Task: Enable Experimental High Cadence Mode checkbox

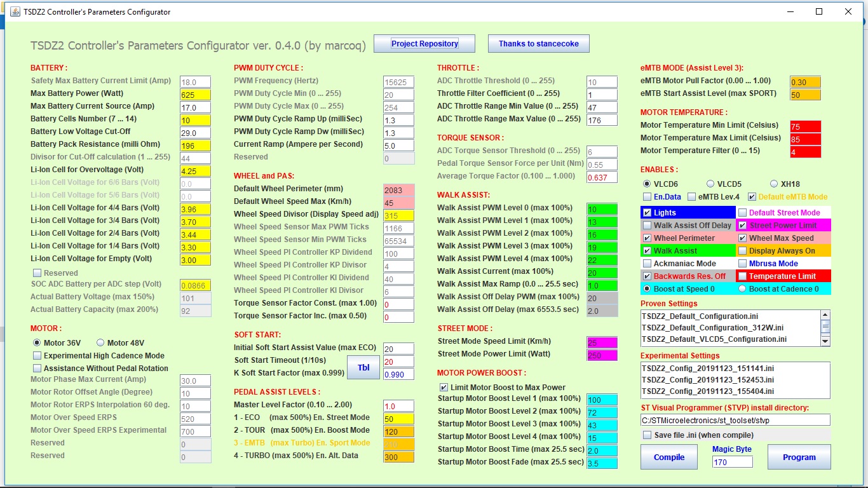Action: tap(37, 356)
